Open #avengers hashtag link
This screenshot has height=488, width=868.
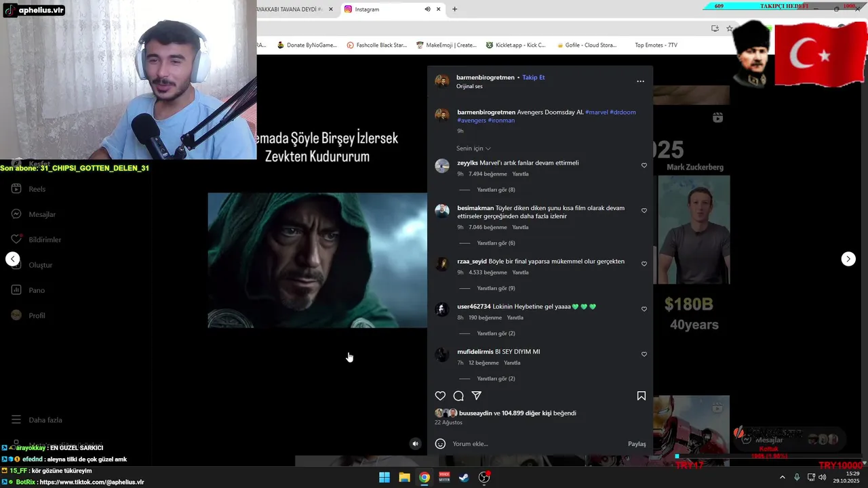coord(471,121)
